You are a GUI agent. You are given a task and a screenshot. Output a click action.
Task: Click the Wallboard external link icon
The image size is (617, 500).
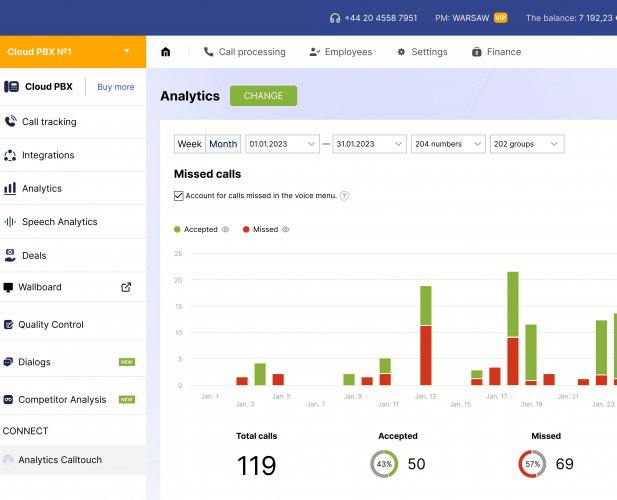126,287
